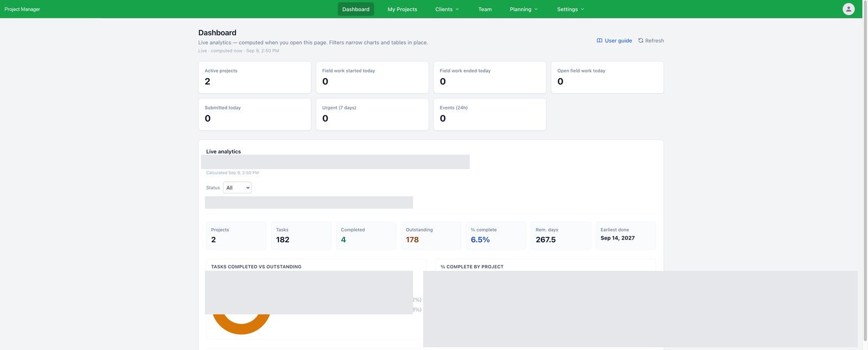
Task: Expand the Settings menu chevron
Action: [582, 9]
